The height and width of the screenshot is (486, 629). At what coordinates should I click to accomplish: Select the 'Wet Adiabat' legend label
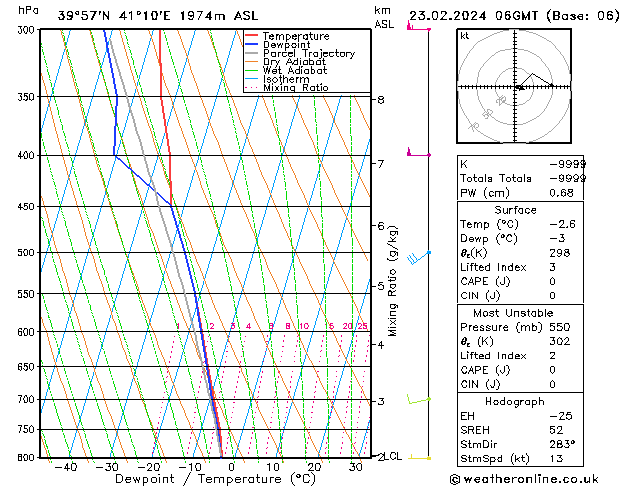click(295, 70)
